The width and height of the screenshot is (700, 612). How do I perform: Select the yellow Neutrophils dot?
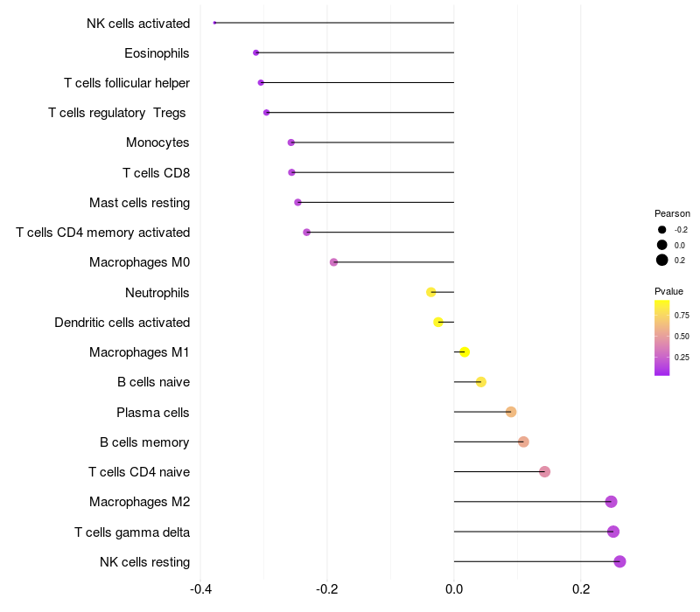click(430, 292)
